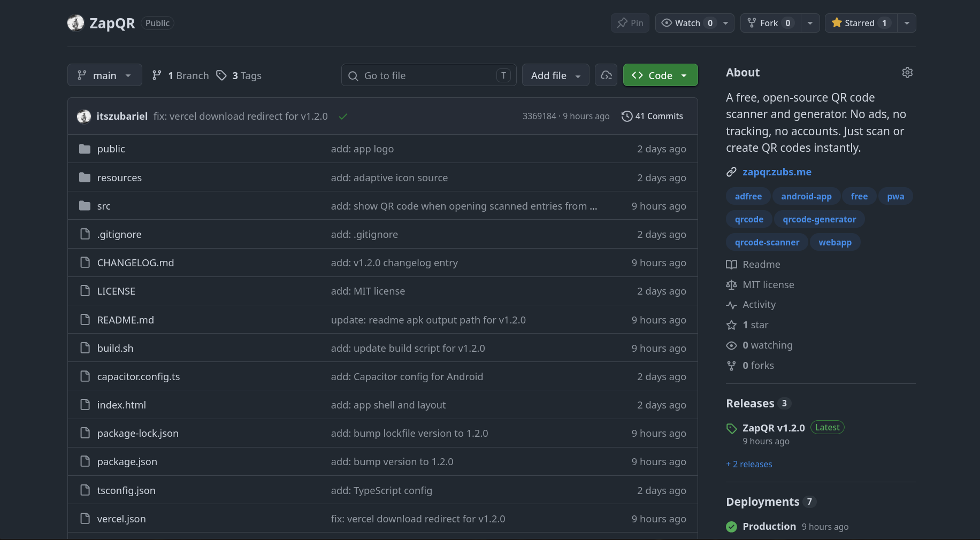Open package.json file
Screen dimensions: 980x540
pos(127,461)
